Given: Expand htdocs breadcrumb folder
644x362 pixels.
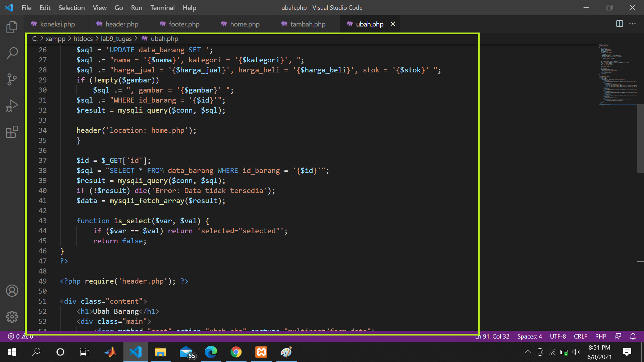Looking at the screenshot, I should 83,39.
